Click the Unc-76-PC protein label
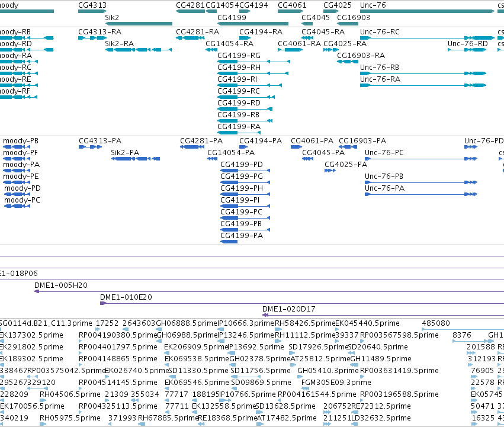This screenshot has height=427, width=504. 384,153
